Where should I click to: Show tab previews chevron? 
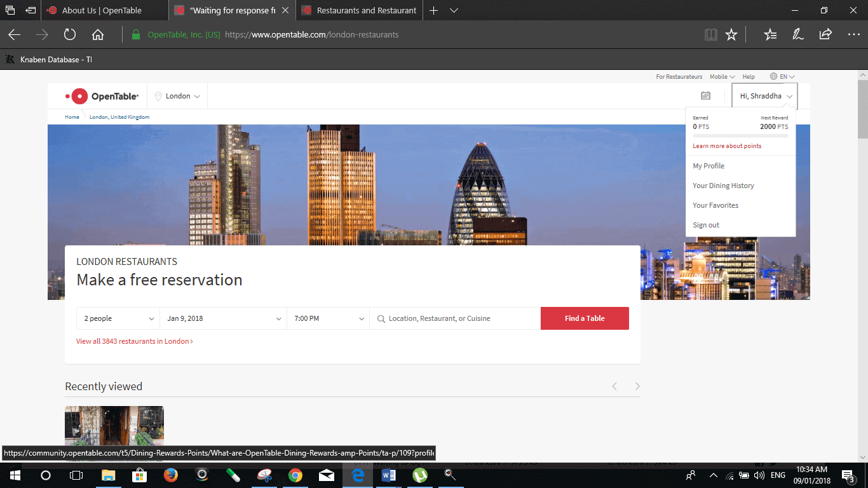(x=454, y=10)
